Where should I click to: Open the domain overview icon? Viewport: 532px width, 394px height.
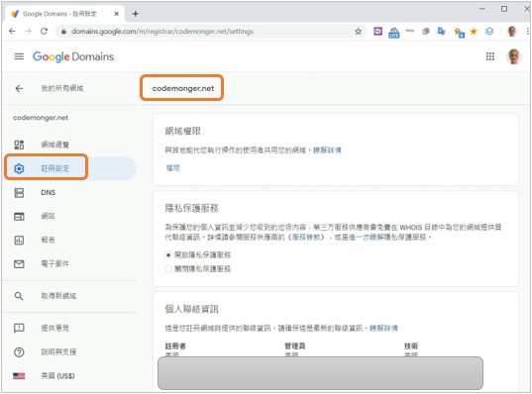click(x=19, y=145)
